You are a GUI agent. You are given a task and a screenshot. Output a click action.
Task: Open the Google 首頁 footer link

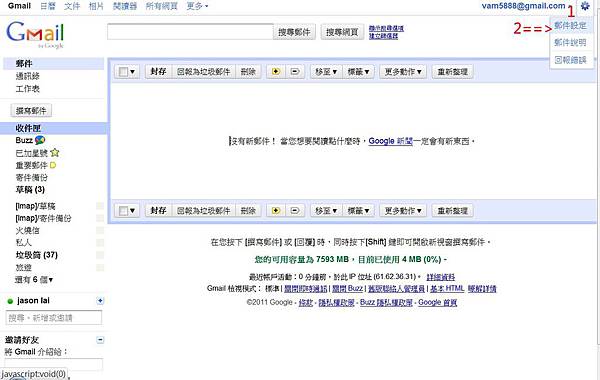pos(437,302)
